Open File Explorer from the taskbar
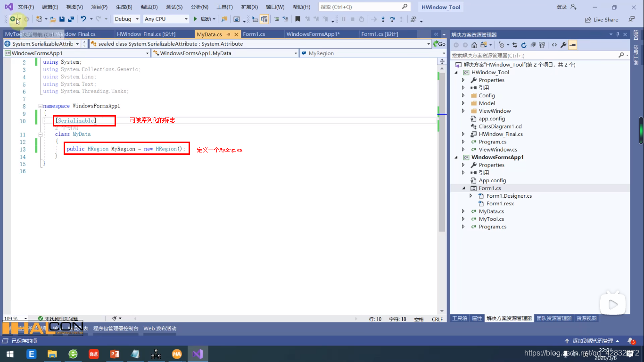The width and height of the screenshot is (644, 362). [52, 354]
